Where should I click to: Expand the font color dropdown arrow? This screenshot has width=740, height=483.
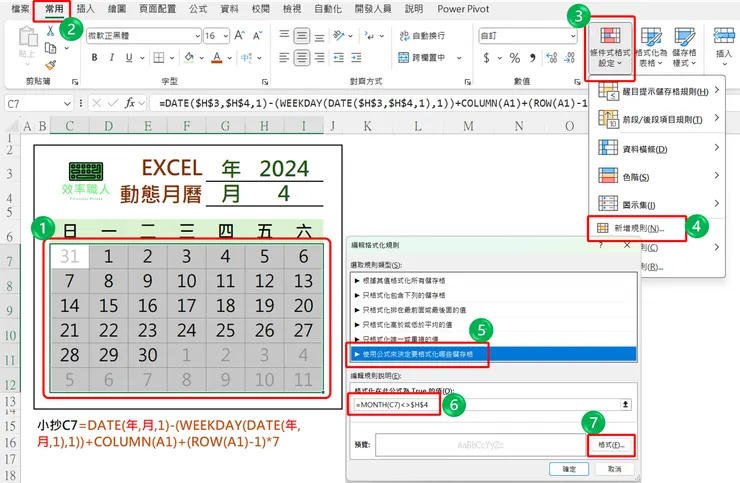(229, 58)
